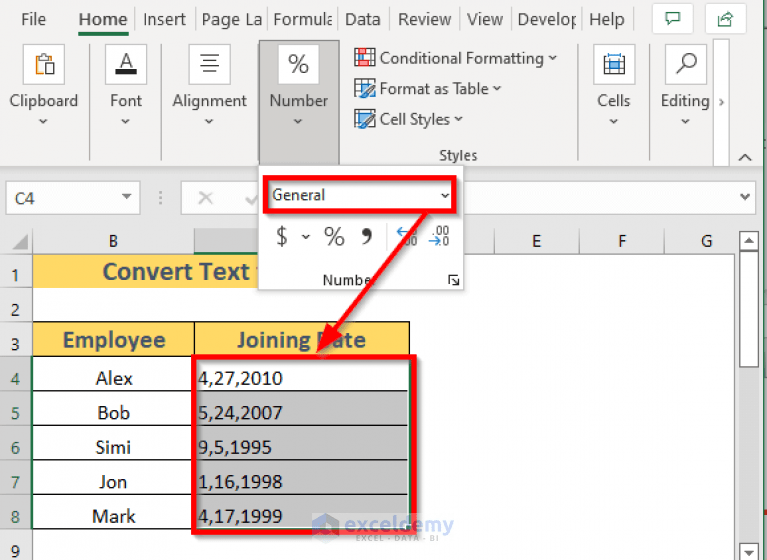Click the Share icon

tap(725, 19)
